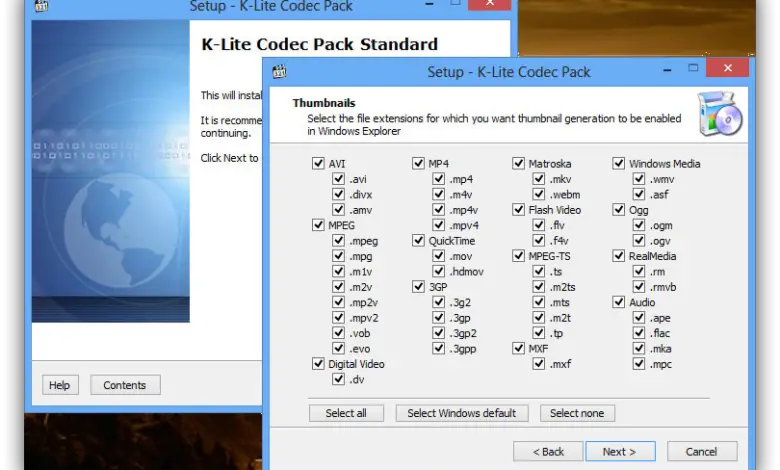Uncheck the .mp4v extension

pyautogui.click(x=439, y=209)
